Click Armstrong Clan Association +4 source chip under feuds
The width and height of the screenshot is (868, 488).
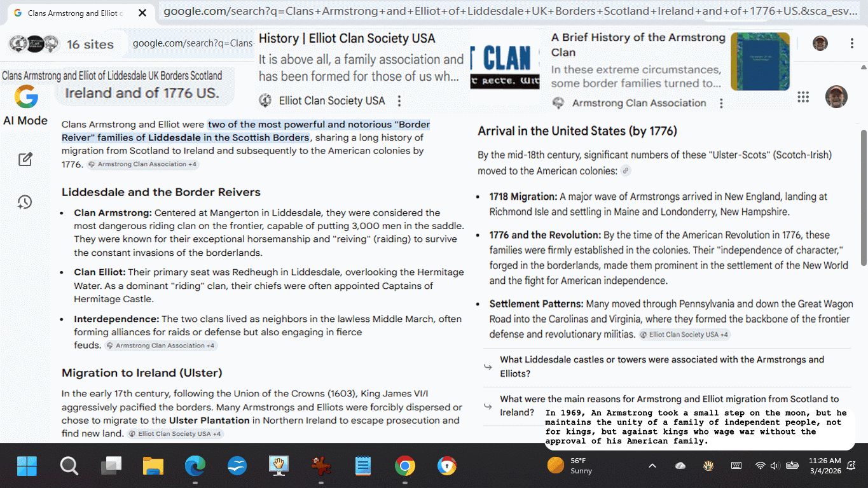(x=162, y=345)
